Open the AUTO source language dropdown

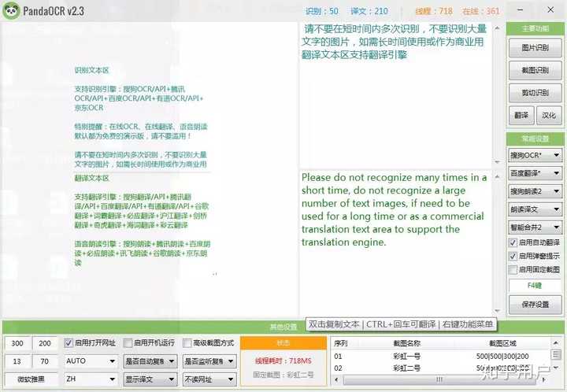coord(91,361)
